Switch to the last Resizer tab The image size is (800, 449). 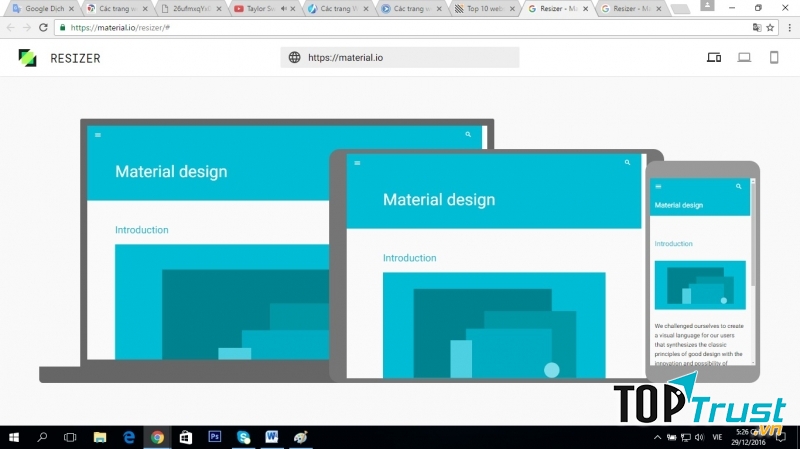pyautogui.click(x=631, y=9)
